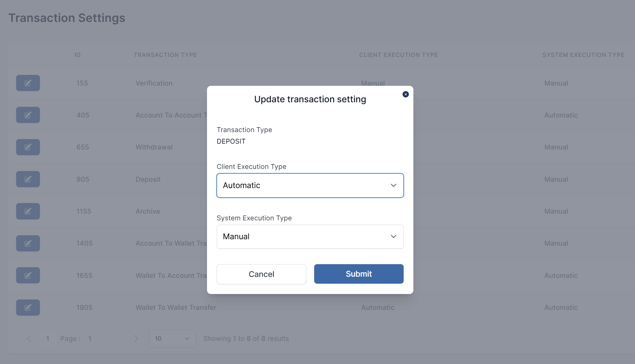The height and width of the screenshot is (364, 635).
Task: Click the edit icon for ID 405
Action: [x=28, y=115]
